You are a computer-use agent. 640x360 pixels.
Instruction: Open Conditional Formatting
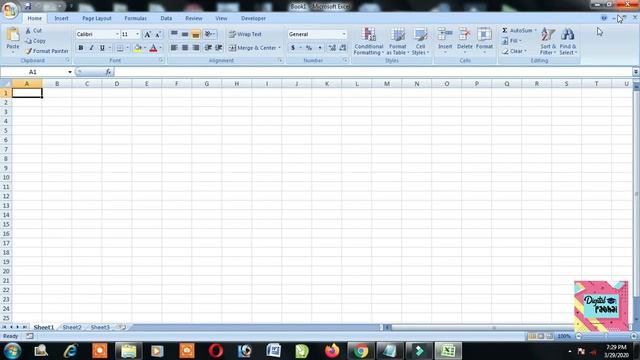pos(369,41)
